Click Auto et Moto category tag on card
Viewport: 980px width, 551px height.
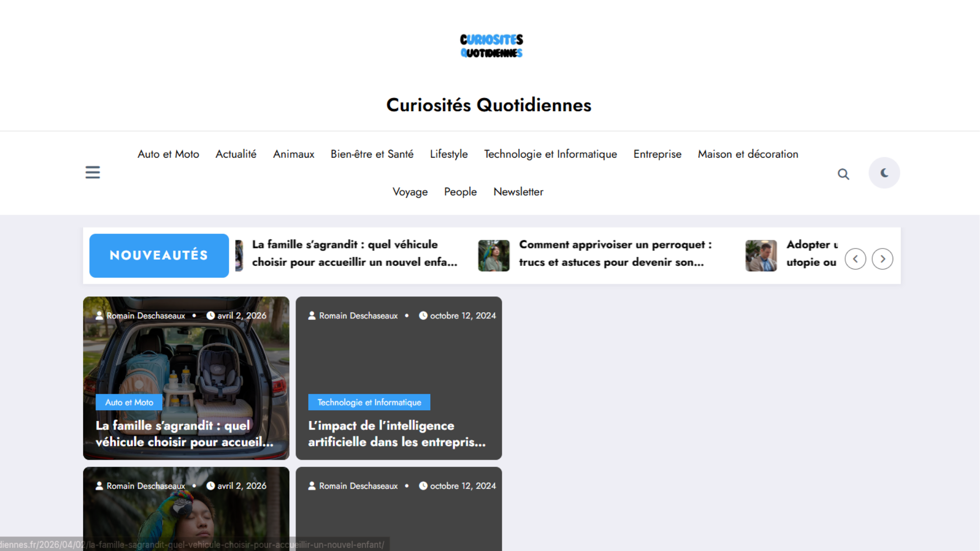click(129, 403)
